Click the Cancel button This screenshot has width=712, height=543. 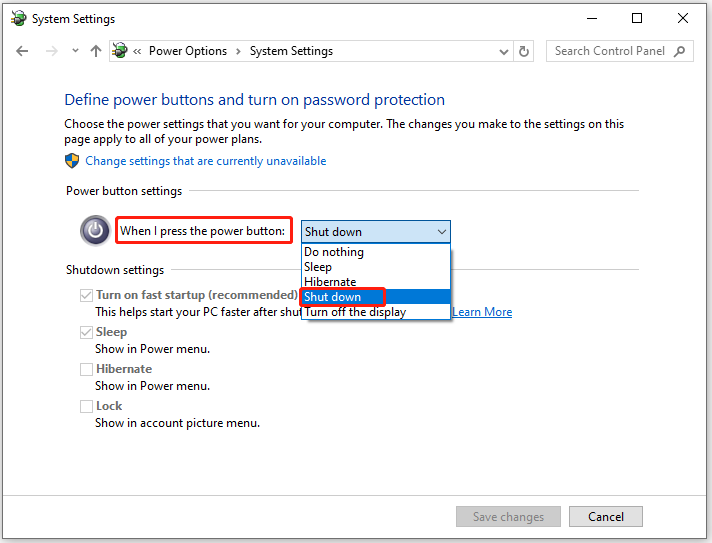605,517
